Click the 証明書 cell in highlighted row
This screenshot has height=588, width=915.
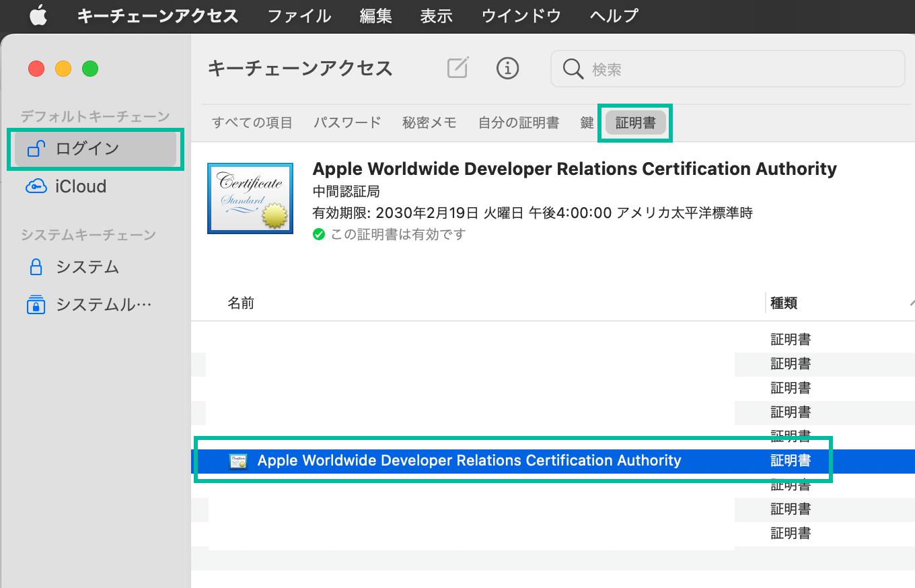coord(791,461)
